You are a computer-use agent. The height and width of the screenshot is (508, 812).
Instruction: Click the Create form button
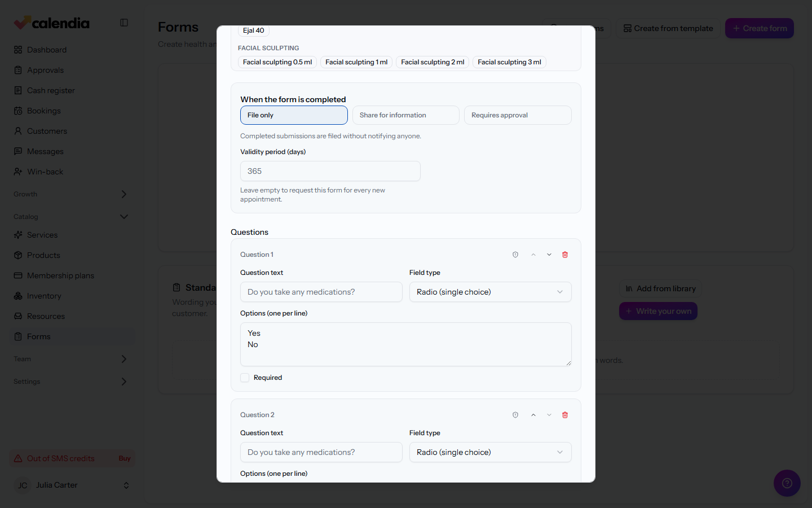[x=760, y=28]
